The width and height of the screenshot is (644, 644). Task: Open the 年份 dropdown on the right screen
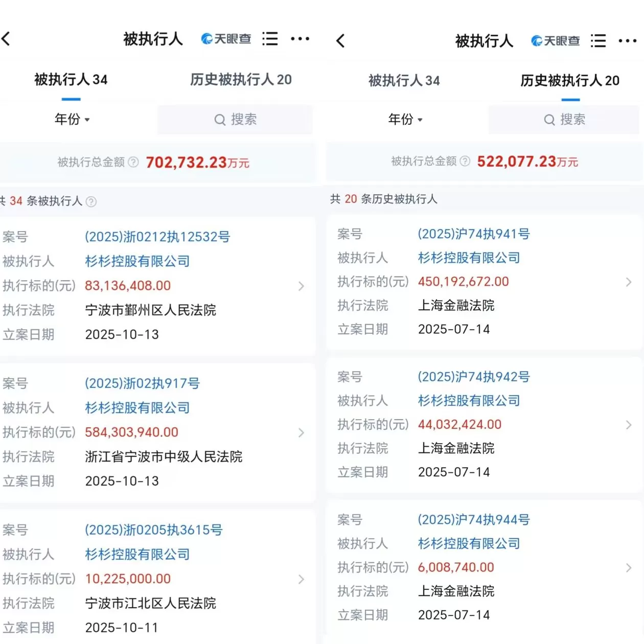click(406, 120)
